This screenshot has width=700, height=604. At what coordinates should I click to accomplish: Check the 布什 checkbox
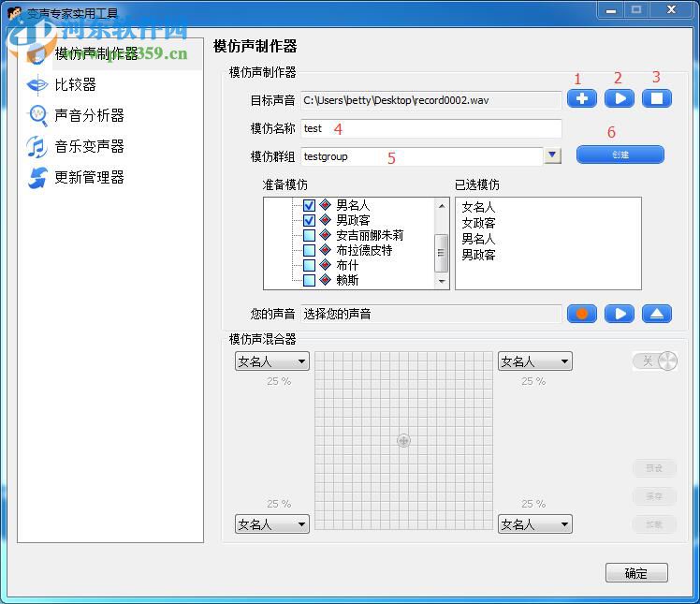[x=309, y=265]
